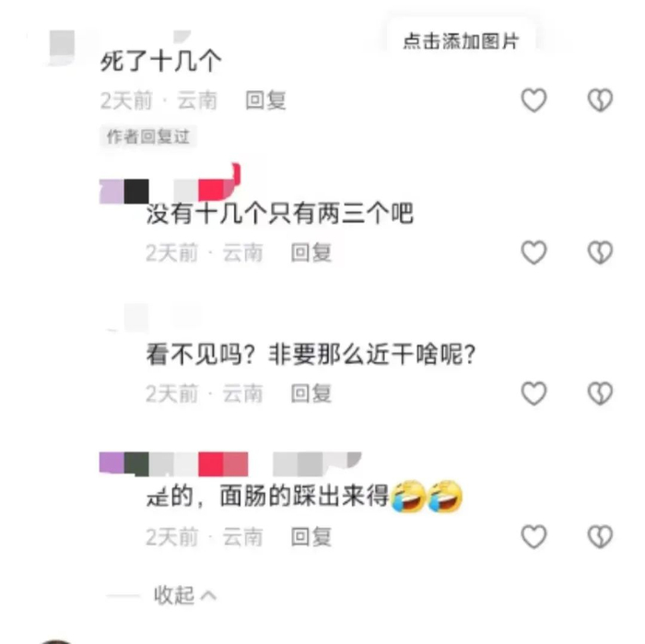
Task: Reply to the comment with laughing emojis
Action: 311,537
